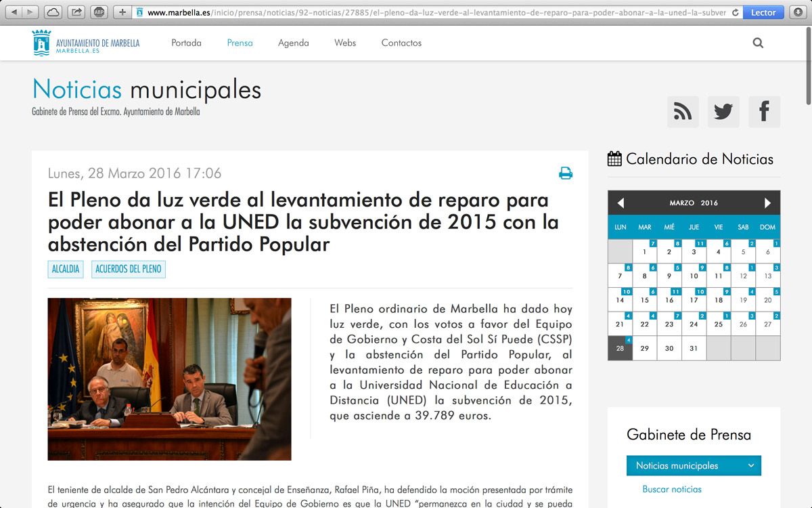Open iCloud tabs cloud icon
This screenshot has width=812, height=508.
53,12
